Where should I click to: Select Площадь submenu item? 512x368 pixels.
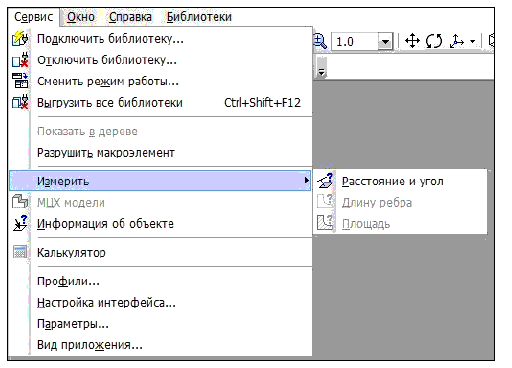tap(400, 223)
